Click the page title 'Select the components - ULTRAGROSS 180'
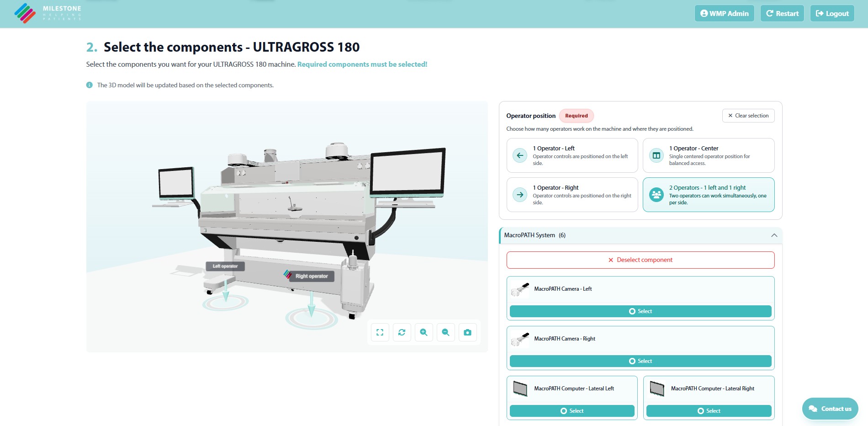 tap(232, 47)
